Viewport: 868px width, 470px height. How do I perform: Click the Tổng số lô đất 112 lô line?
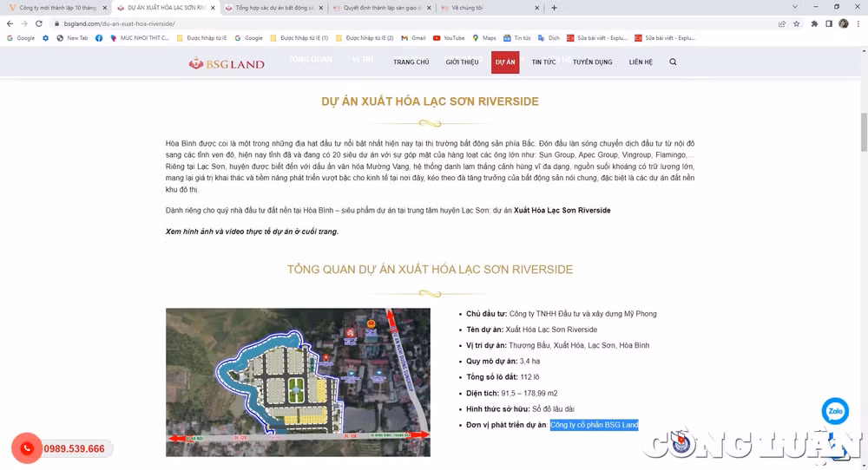click(503, 377)
